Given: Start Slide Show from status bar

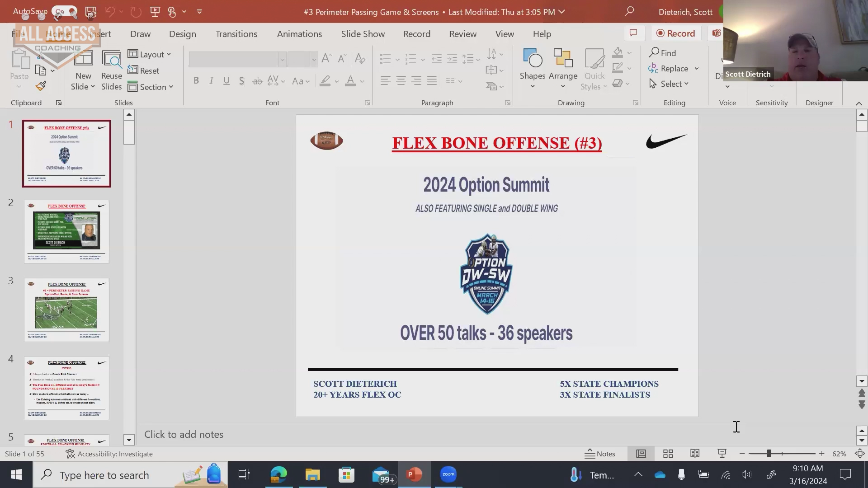Looking at the screenshot, I should 722,454.
